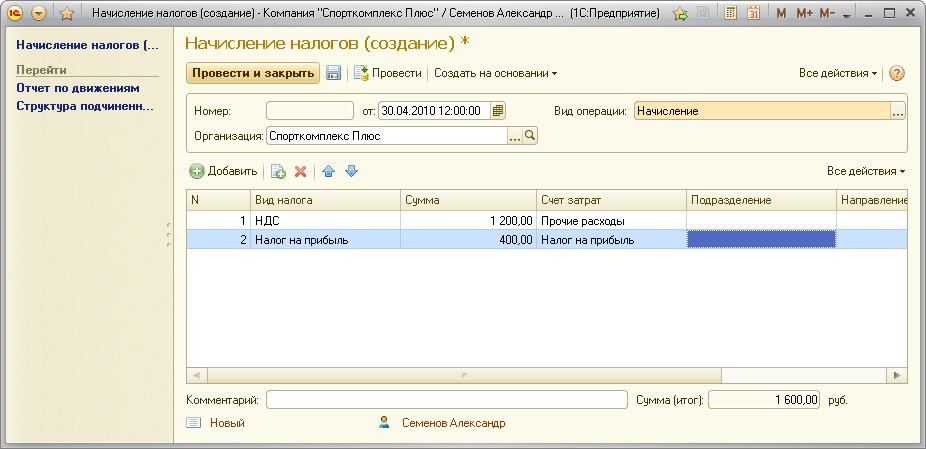Save document with floppy disk icon
This screenshot has width=926, height=449.
tap(334, 73)
